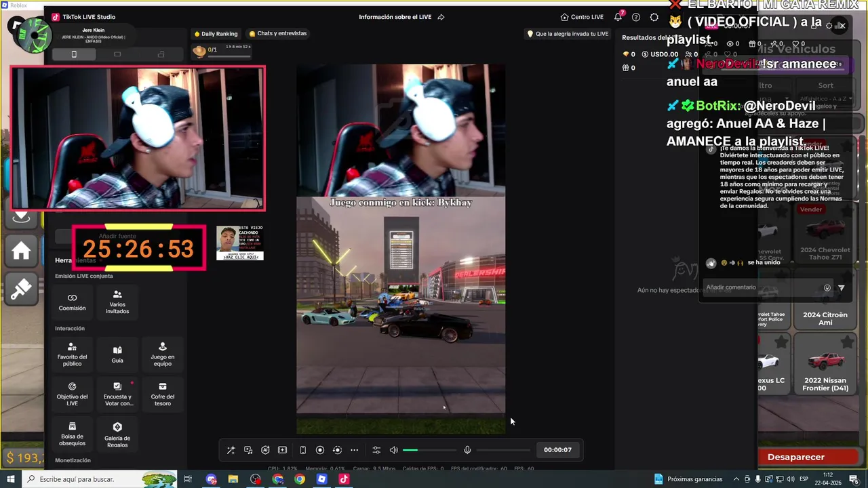
Task: Switch to Chats y entrevistas tab
Action: coord(278,33)
